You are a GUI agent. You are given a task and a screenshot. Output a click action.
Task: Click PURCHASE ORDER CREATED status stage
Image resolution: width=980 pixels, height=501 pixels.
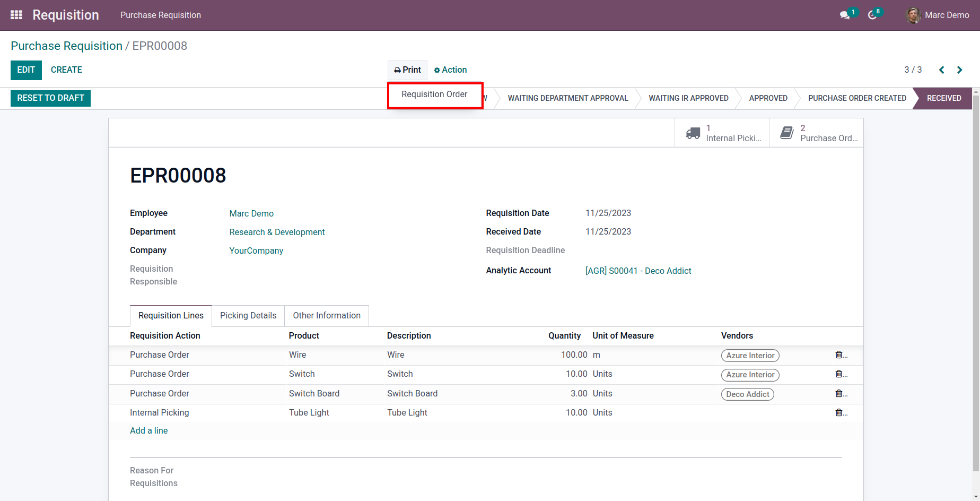point(857,98)
